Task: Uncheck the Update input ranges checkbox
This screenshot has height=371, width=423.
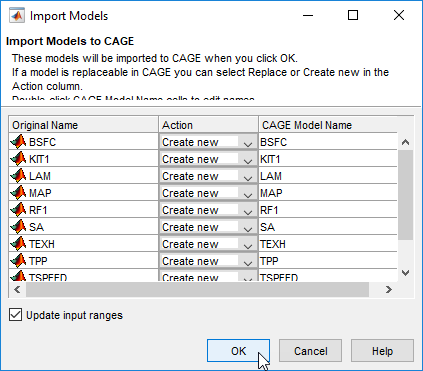Action: tap(15, 315)
